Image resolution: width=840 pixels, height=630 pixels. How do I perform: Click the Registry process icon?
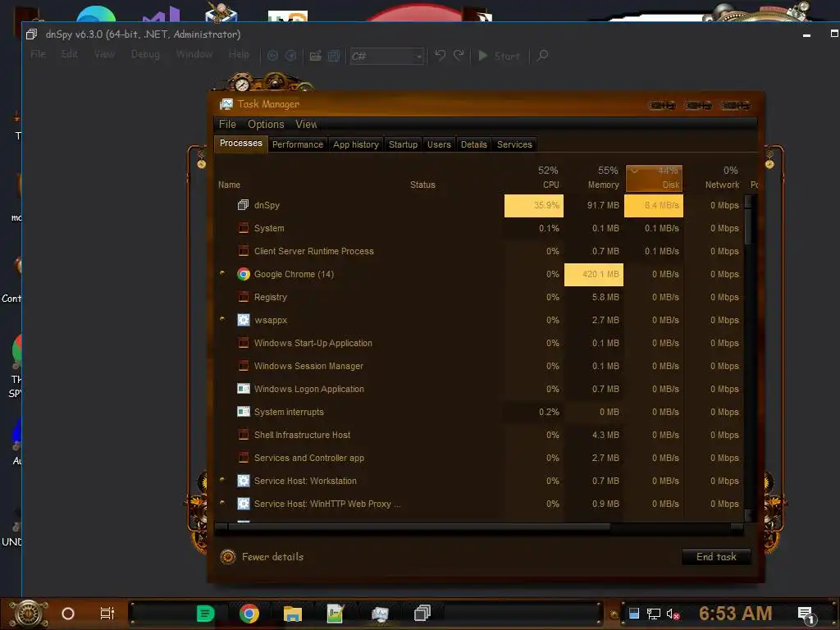pos(243,297)
